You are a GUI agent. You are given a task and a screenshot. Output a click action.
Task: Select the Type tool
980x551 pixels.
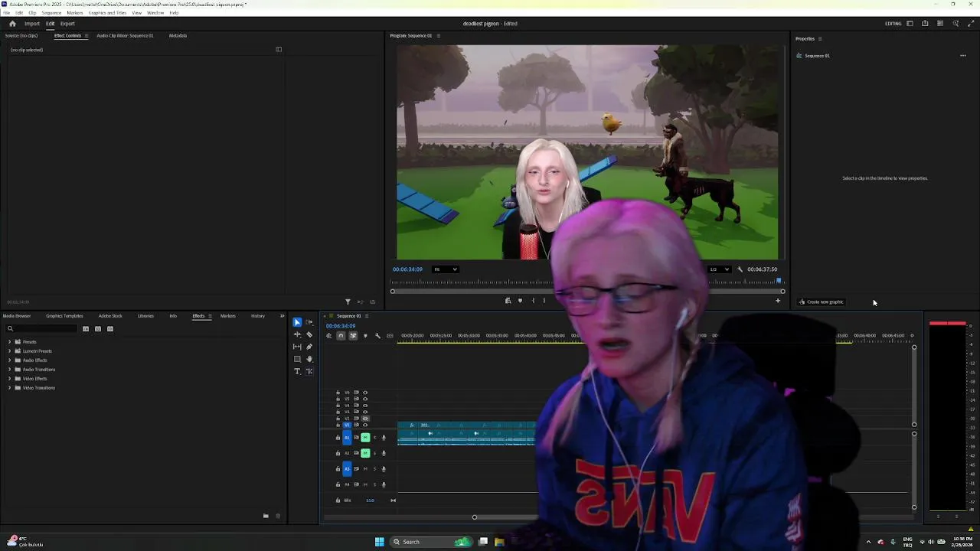(297, 371)
